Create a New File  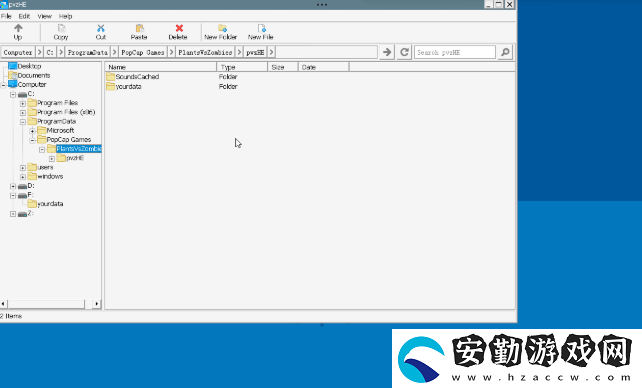pyautogui.click(x=261, y=32)
